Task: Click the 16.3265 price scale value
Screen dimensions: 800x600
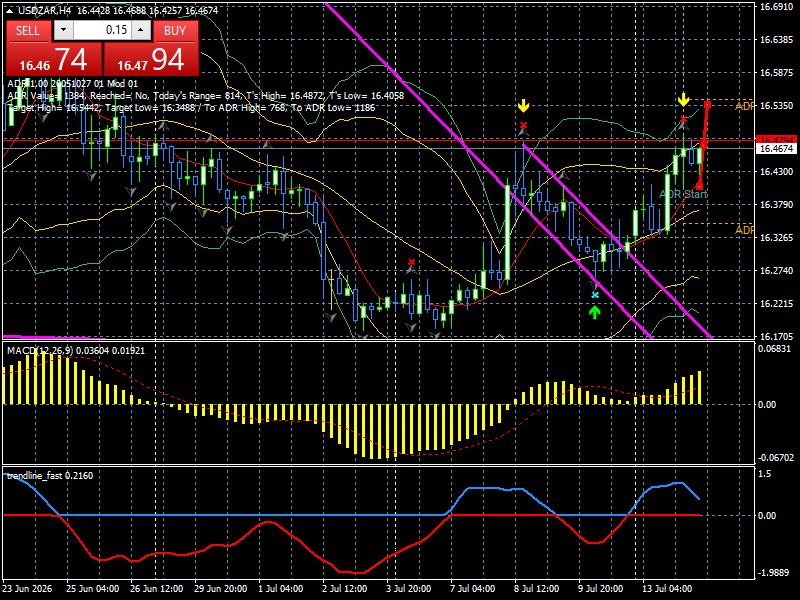Action: click(x=777, y=238)
